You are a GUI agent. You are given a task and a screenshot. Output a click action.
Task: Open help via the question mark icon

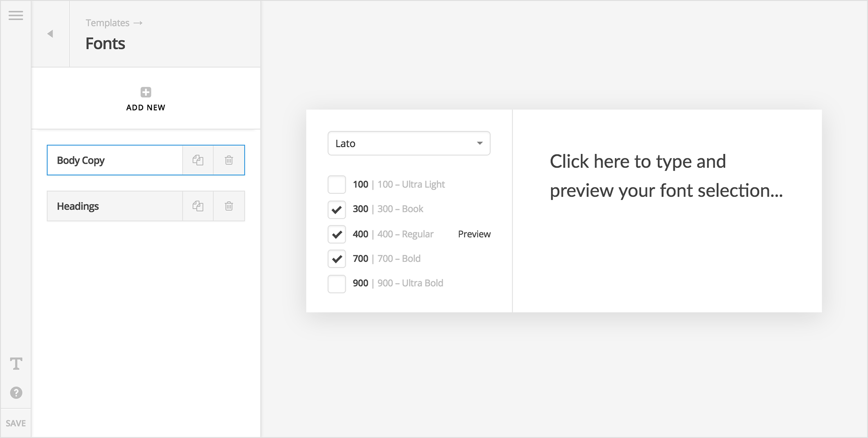coord(16,392)
